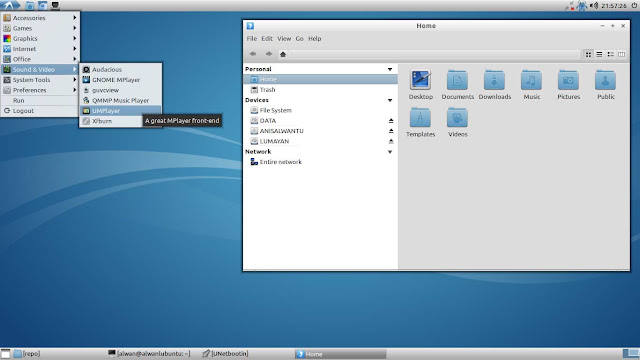This screenshot has height=360, width=640.
Task: Select Trash in the sidebar
Action: [x=320, y=89]
